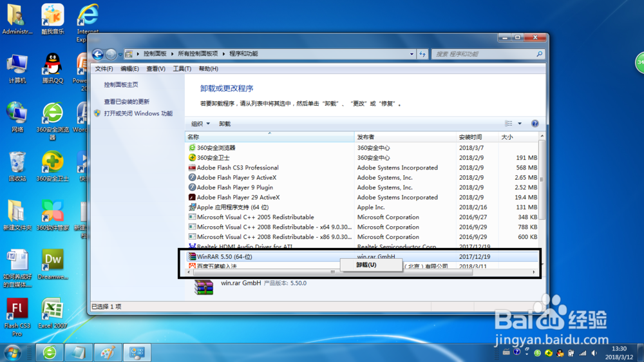Select Visual C++ 2008 Redistributable x64 row
Image resolution: width=644 pixels, height=362 pixels.
point(362,227)
